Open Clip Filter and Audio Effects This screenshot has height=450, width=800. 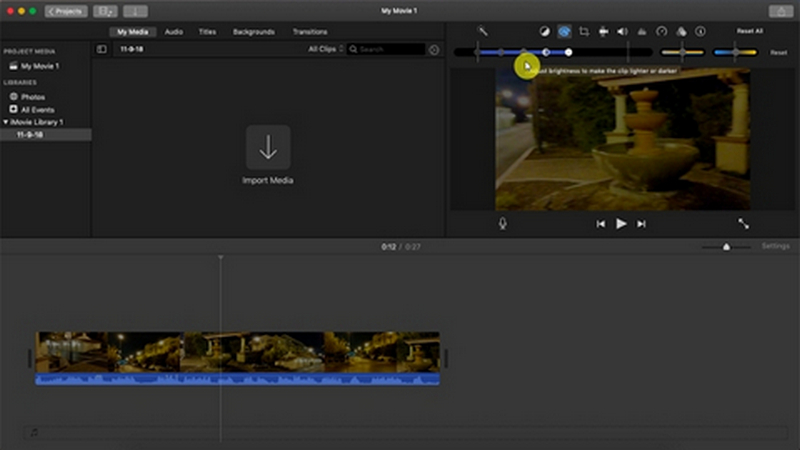point(681,32)
